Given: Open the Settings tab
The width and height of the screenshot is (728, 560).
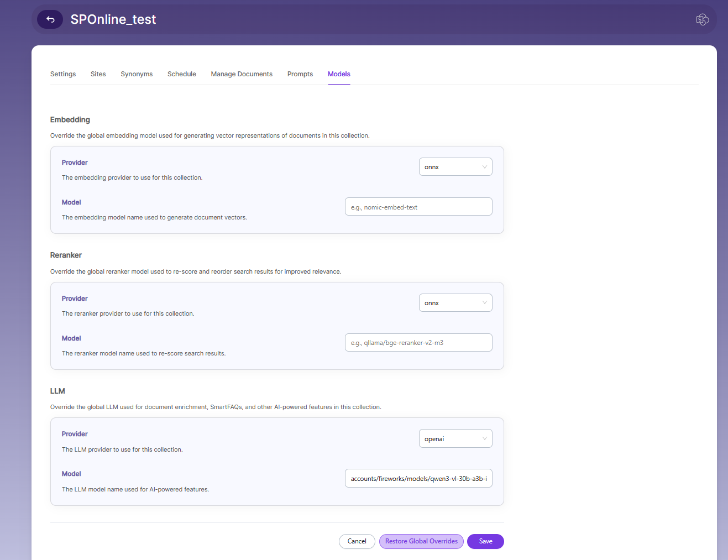Looking at the screenshot, I should 63,74.
